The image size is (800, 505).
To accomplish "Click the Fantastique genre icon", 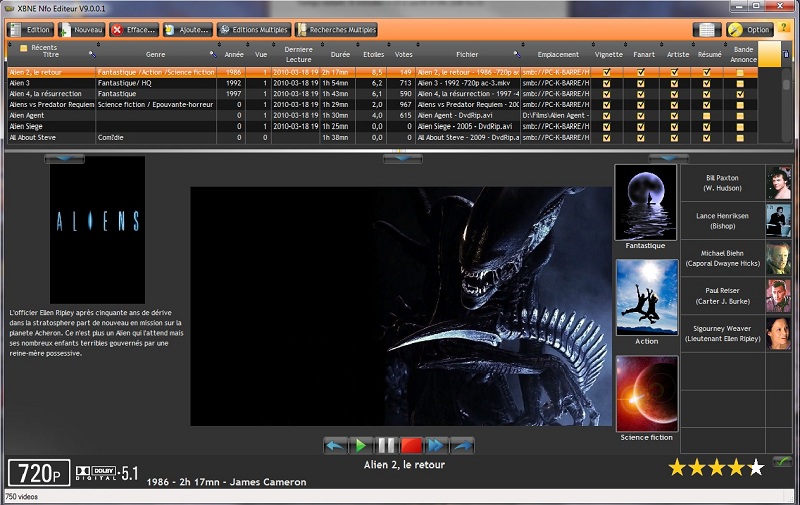I will (646, 203).
